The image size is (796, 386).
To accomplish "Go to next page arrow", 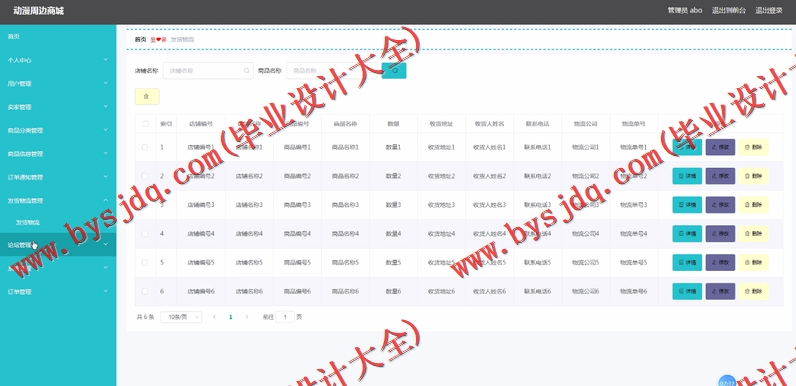I will click(x=247, y=317).
